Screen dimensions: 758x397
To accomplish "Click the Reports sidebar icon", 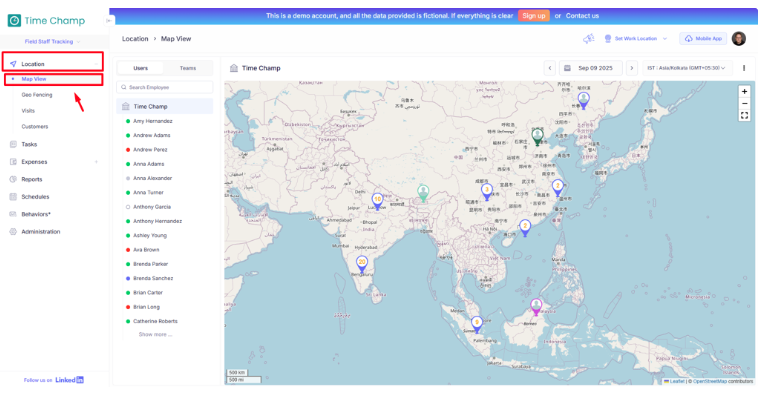I will 13,179.
